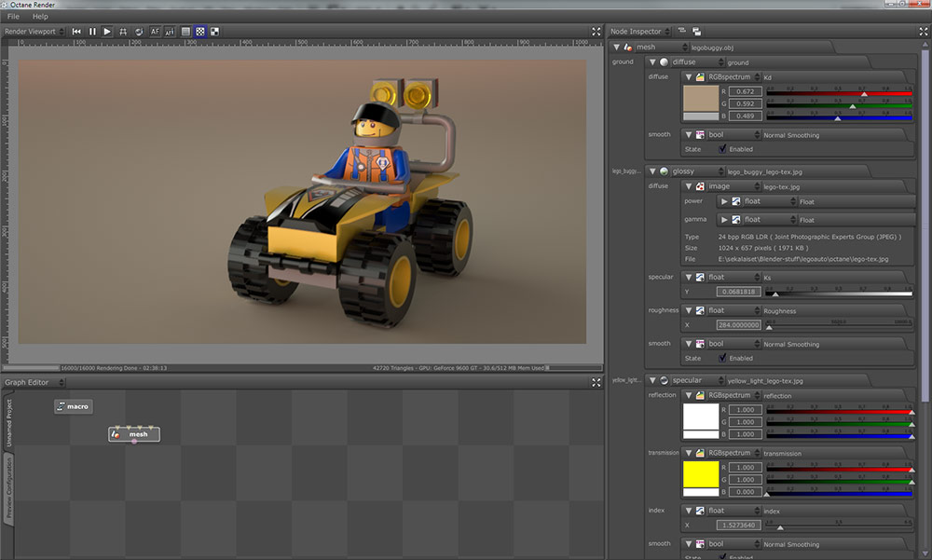Click the Kd red value field 0.672
This screenshot has height=560, width=932.
pyautogui.click(x=745, y=91)
